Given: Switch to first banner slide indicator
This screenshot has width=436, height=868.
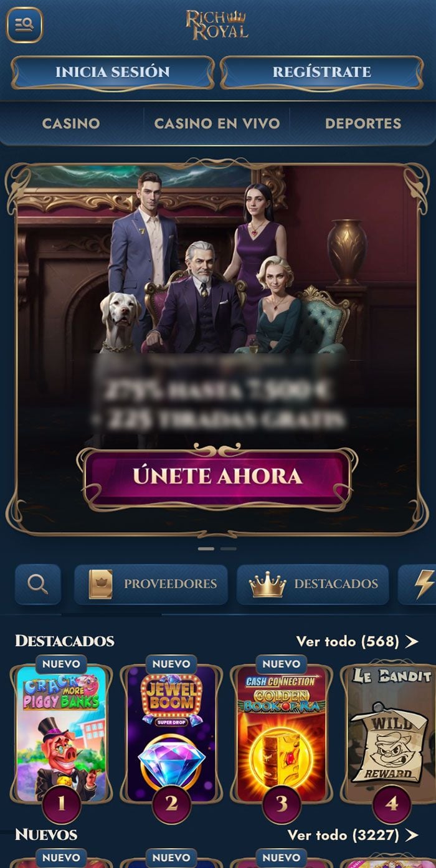Looking at the screenshot, I should [x=206, y=548].
